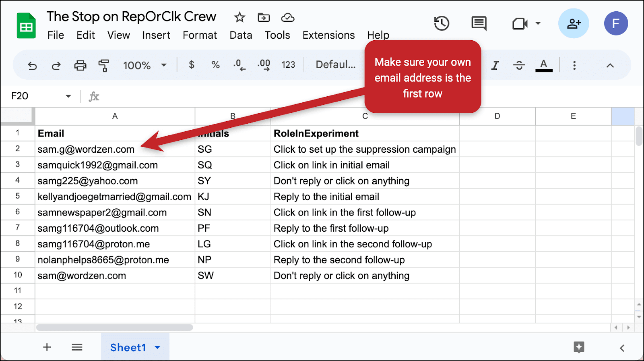The image size is (644, 361).
Task: Check the cloud save status icon
Action: 287,17
